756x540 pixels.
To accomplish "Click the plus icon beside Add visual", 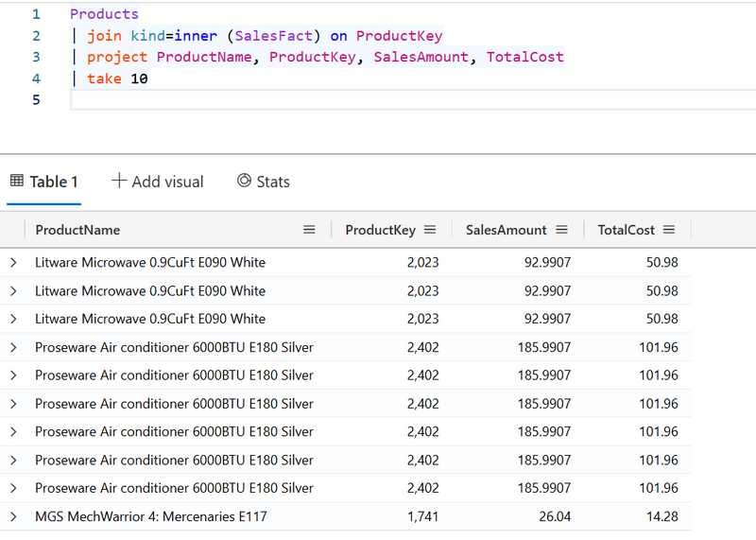I will coord(119,181).
